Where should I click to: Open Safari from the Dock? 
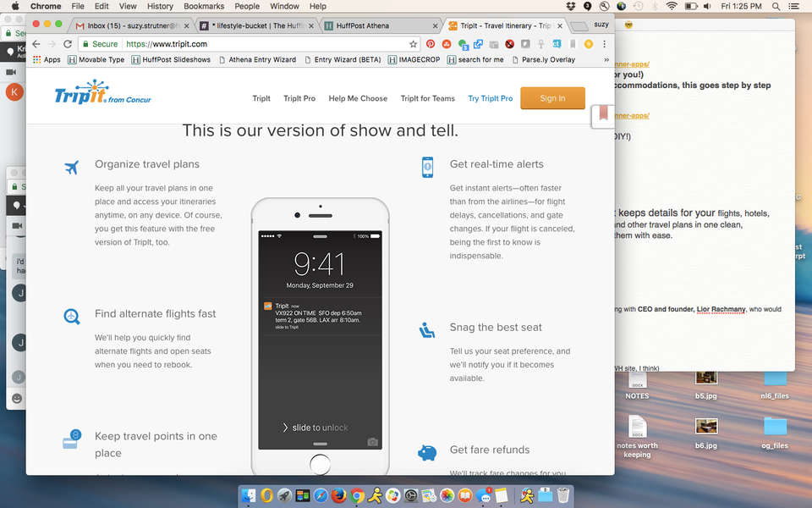[321, 496]
